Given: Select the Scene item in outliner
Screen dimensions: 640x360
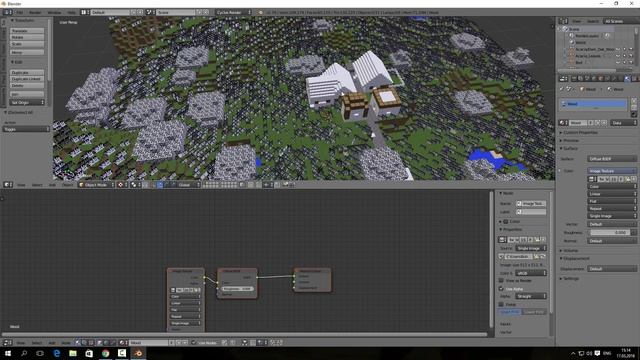Looking at the screenshot, I should point(575,29).
